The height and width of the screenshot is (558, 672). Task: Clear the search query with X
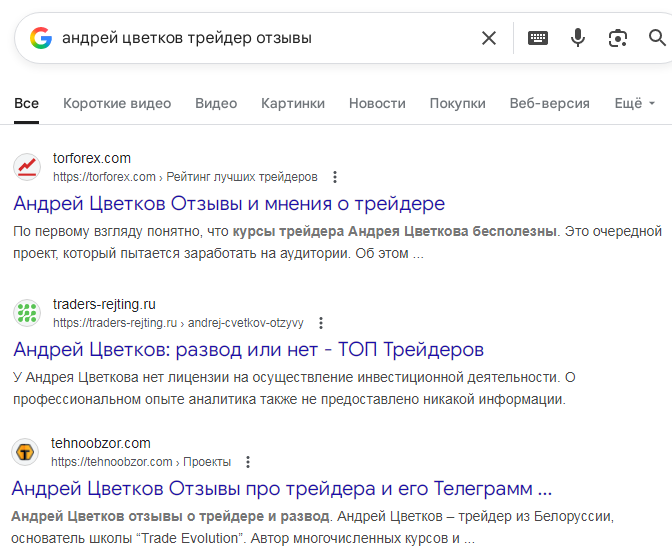coord(489,38)
